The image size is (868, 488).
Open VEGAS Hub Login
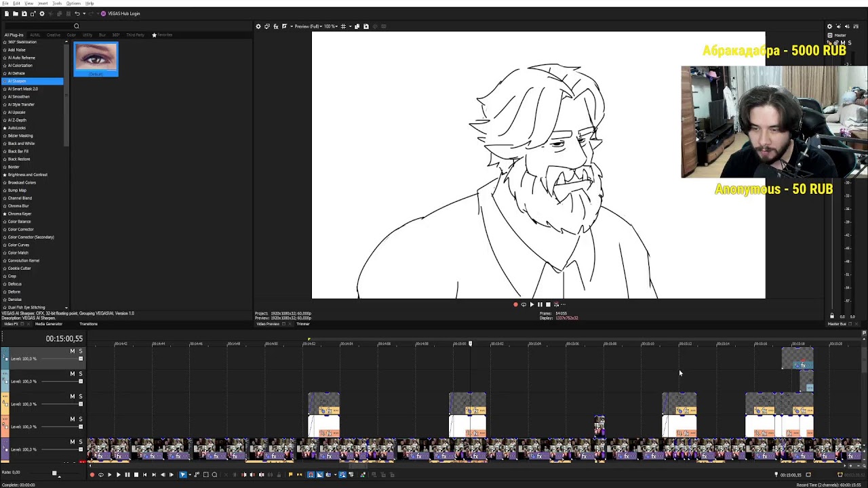pyautogui.click(x=120, y=14)
